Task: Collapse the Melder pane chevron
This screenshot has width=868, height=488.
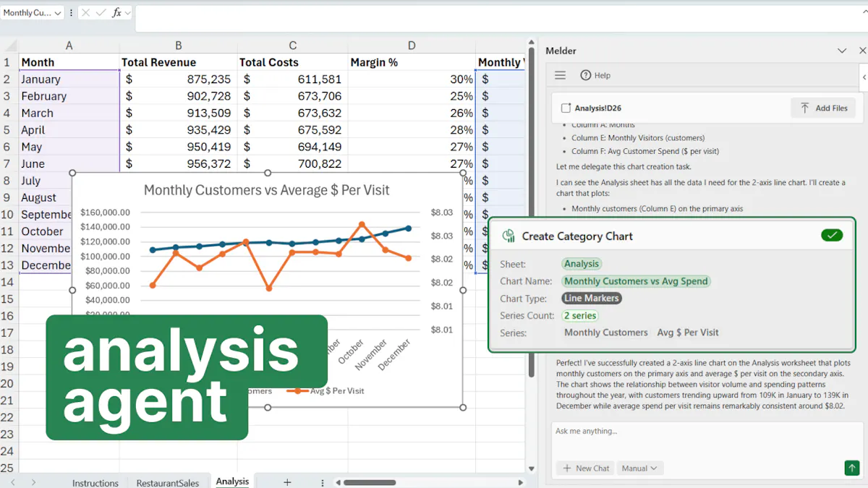Action: click(842, 51)
